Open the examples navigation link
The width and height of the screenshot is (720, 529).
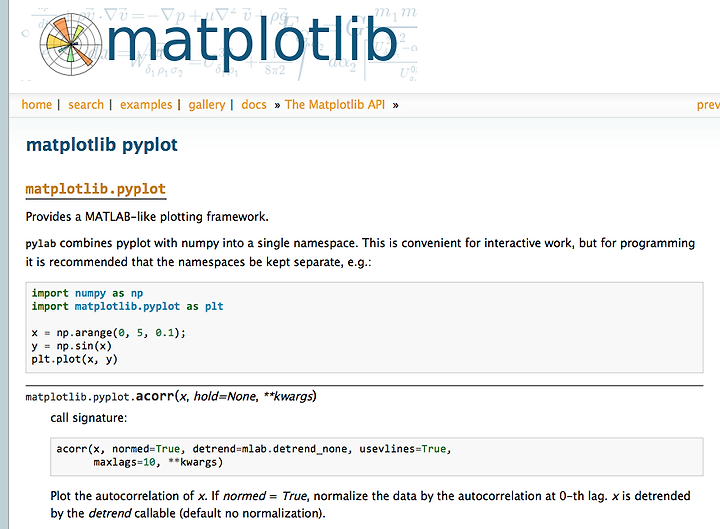(146, 105)
